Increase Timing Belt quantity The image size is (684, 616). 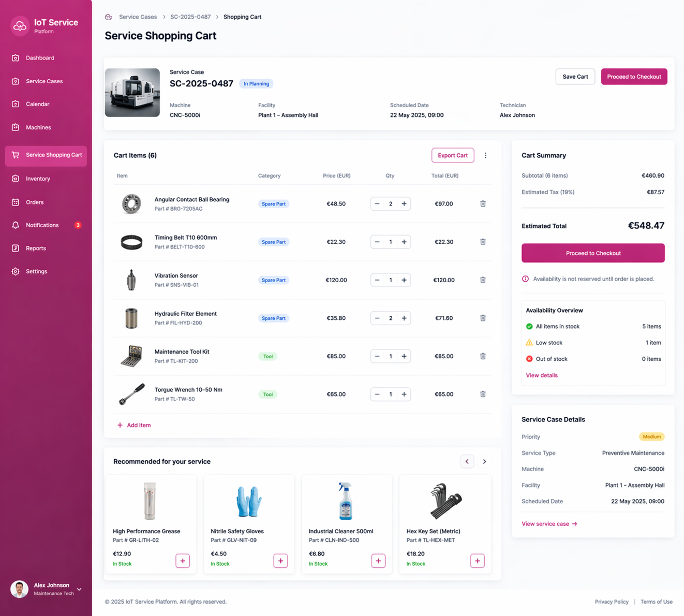pos(404,242)
